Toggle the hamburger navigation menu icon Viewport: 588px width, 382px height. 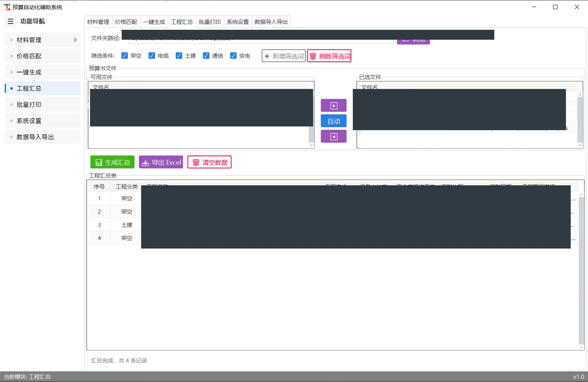(11, 21)
